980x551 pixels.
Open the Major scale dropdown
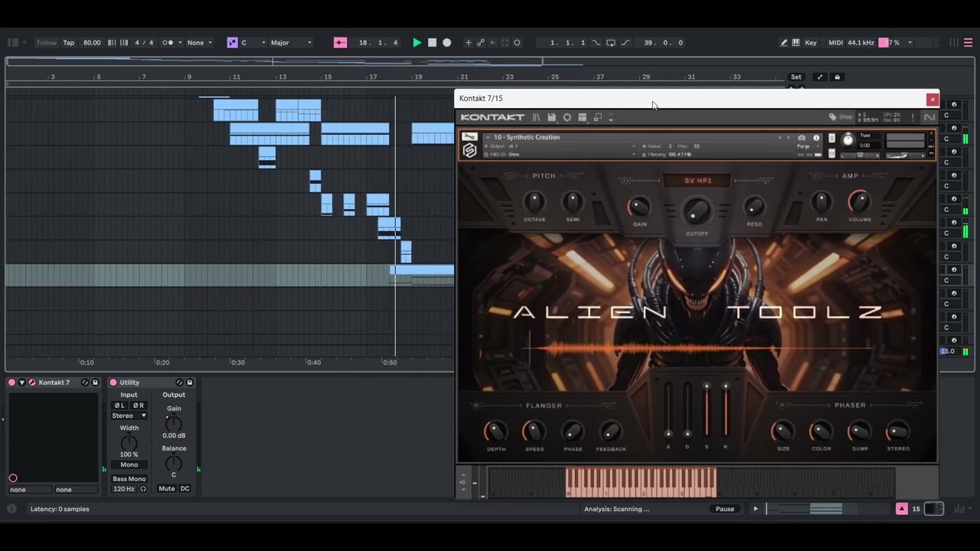(x=291, y=43)
